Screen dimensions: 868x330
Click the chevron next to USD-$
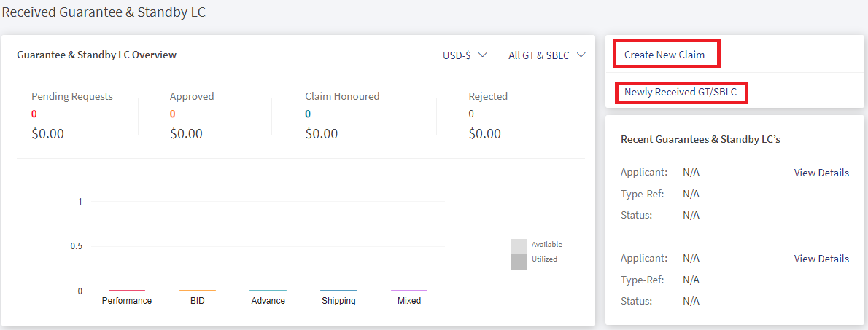(482, 55)
